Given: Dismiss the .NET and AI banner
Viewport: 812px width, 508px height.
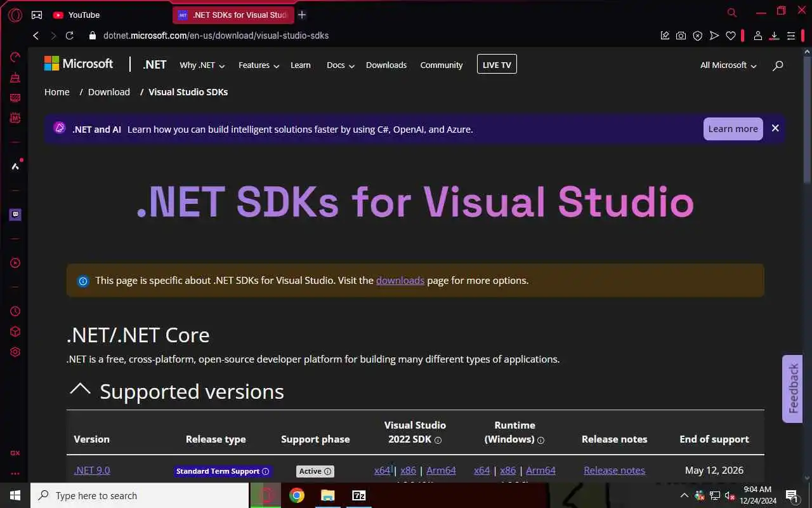Looking at the screenshot, I should [775, 128].
